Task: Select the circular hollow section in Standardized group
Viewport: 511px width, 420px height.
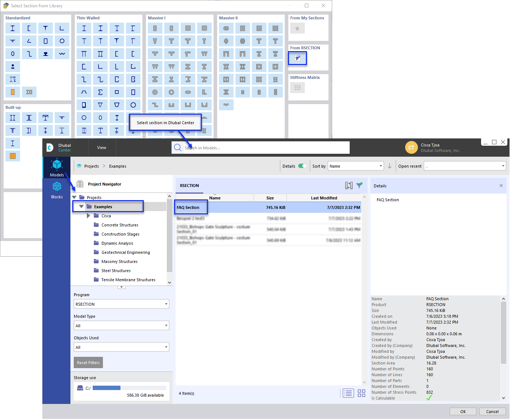Action: click(62, 41)
